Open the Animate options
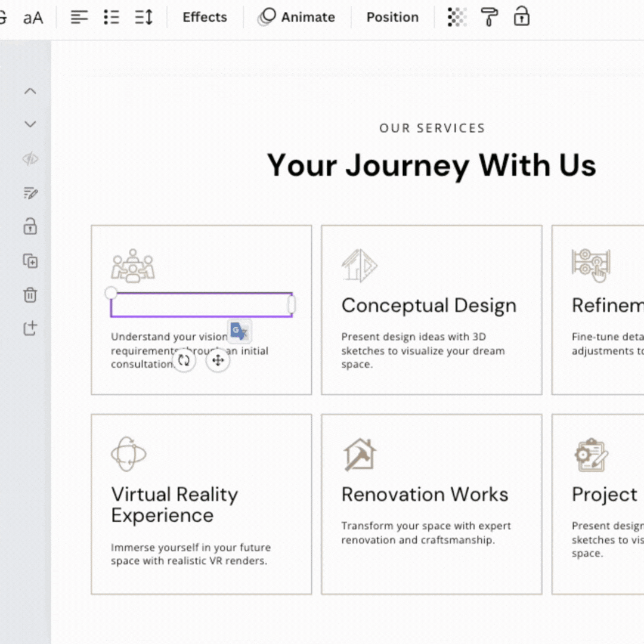This screenshot has width=644, height=644. click(296, 17)
